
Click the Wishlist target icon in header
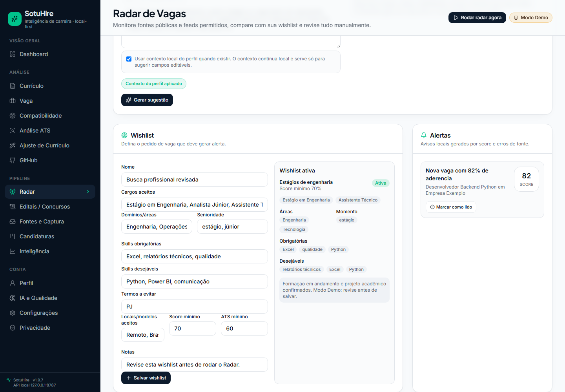(x=124, y=135)
